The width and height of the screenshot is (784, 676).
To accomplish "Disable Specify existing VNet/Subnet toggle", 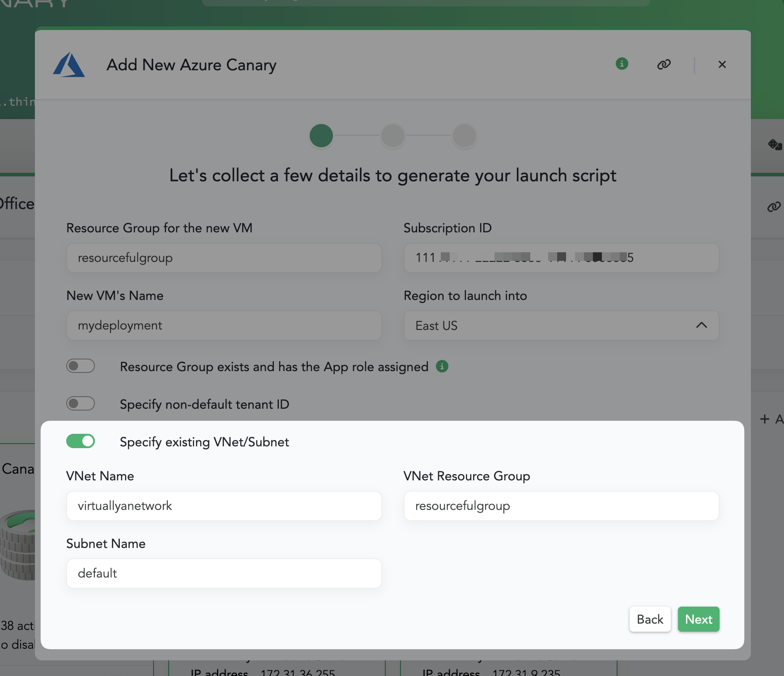I will (81, 441).
